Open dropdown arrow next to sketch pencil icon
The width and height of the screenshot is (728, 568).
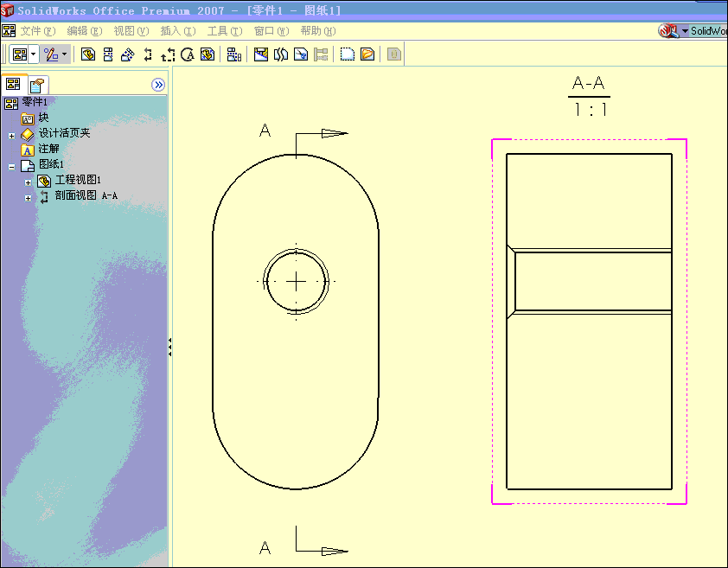(65, 54)
